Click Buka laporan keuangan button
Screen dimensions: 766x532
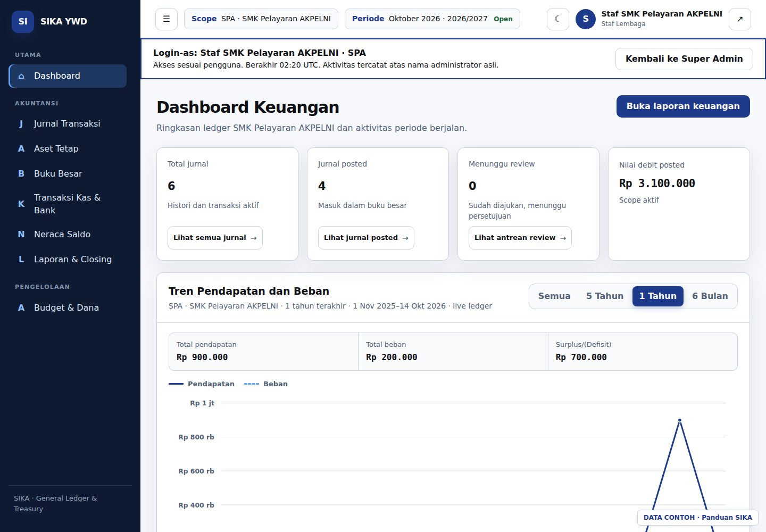coord(683,106)
